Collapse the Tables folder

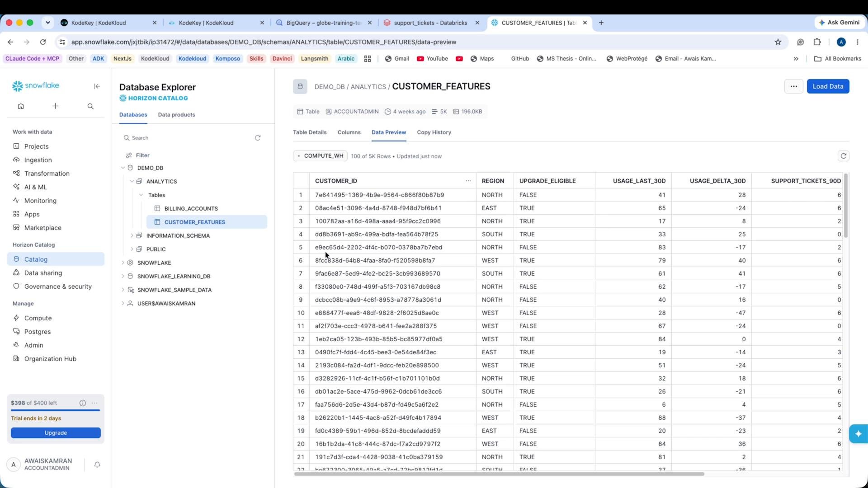click(x=141, y=195)
